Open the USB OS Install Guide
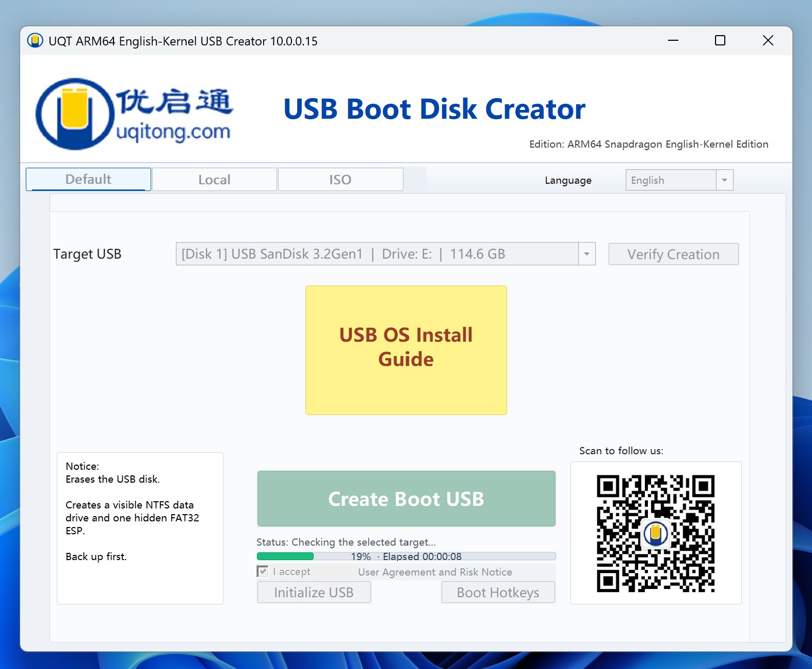812x669 pixels. tap(406, 350)
